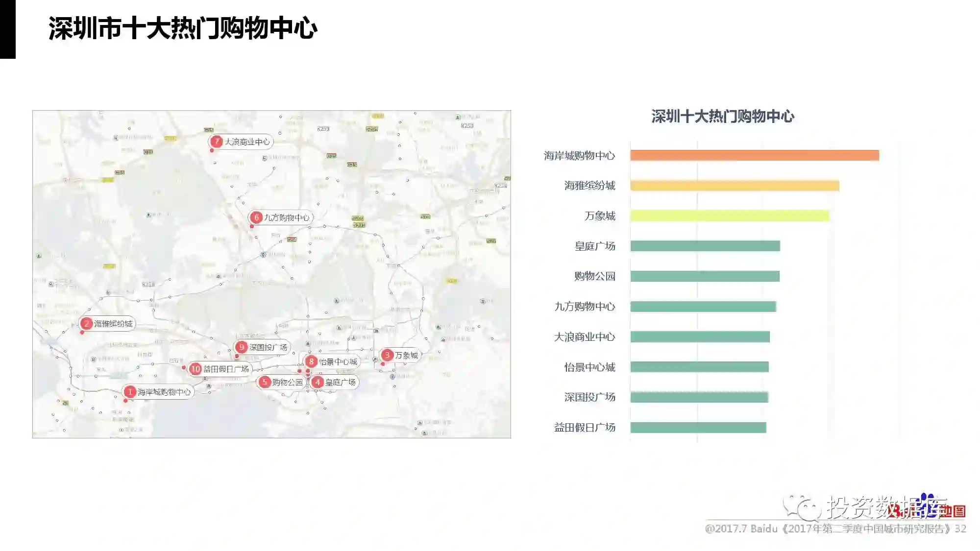Select marker 7 大浪商业中心
This screenshot has height=551, width=980.
pyautogui.click(x=217, y=142)
